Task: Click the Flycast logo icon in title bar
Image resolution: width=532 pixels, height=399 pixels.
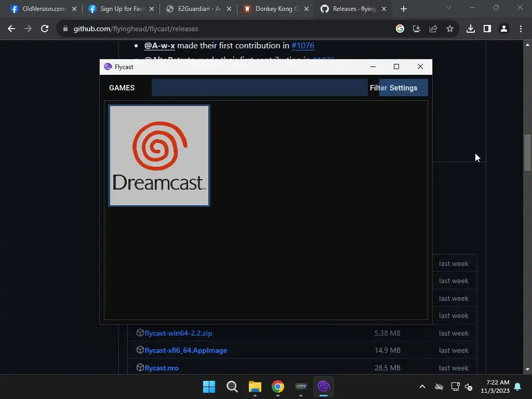Action: click(108, 67)
